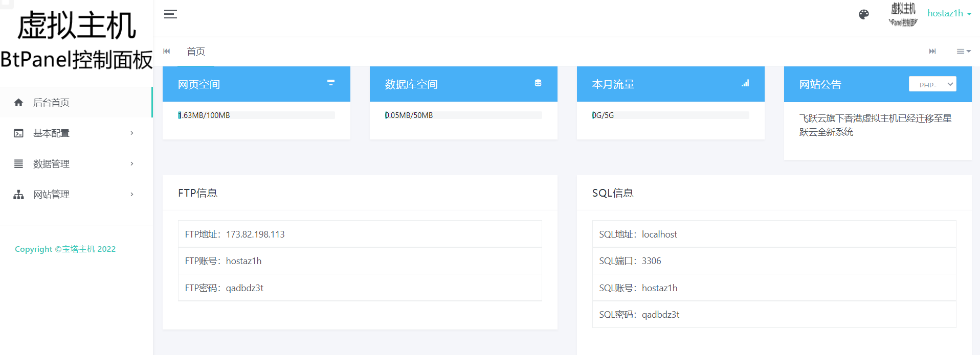
Task: Click the 网页空间 usage progress bar
Action: (256, 115)
